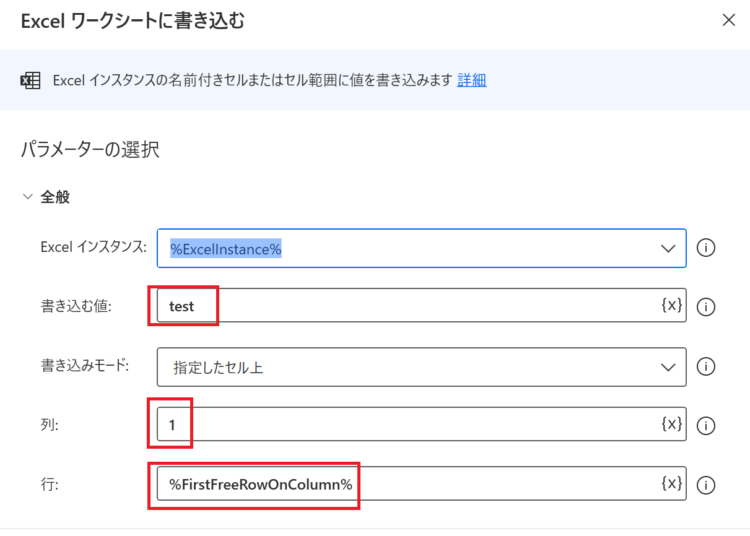The image size is (750, 536).
Task: Click info icon beside 列 field
Action: coord(706,426)
